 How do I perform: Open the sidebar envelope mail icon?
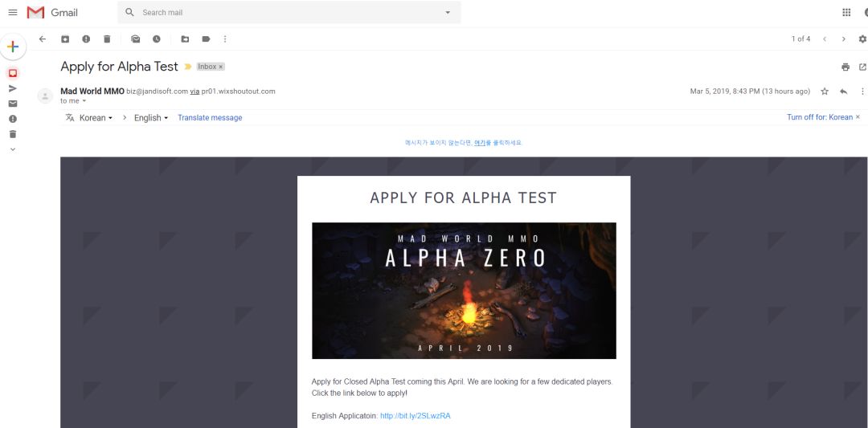(13, 104)
